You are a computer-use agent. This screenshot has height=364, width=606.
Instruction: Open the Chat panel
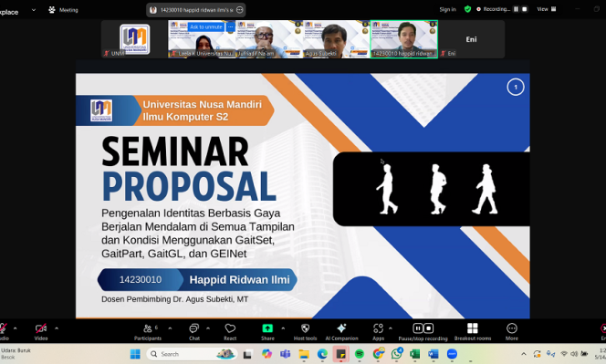pyautogui.click(x=194, y=332)
